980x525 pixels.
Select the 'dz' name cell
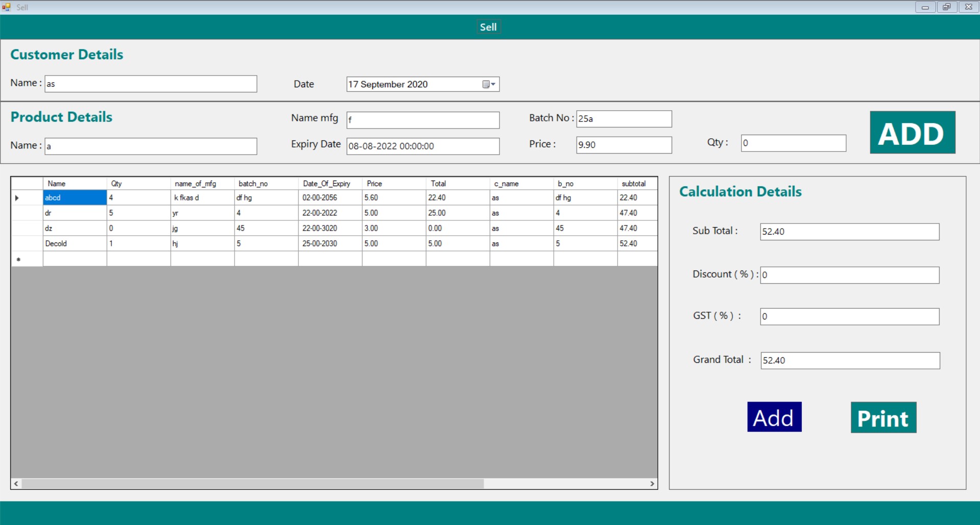(x=75, y=228)
